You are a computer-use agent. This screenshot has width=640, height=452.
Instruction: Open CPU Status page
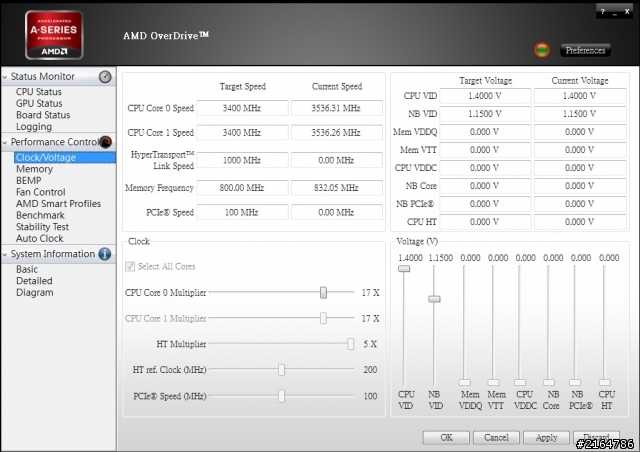pyautogui.click(x=39, y=92)
